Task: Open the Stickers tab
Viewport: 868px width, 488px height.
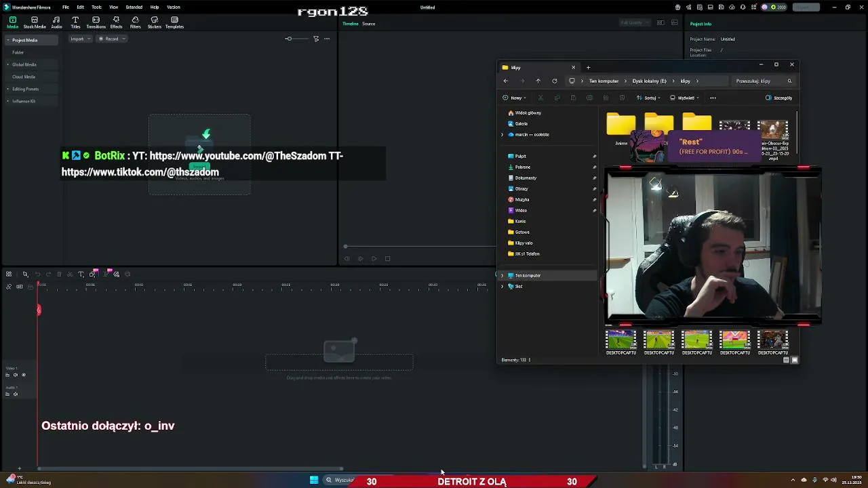Action: tap(154, 22)
